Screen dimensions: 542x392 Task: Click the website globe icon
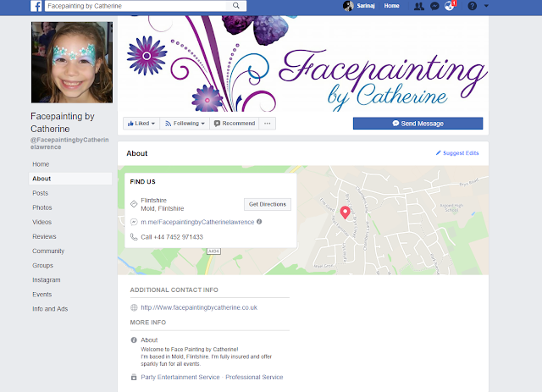tap(134, 307)
